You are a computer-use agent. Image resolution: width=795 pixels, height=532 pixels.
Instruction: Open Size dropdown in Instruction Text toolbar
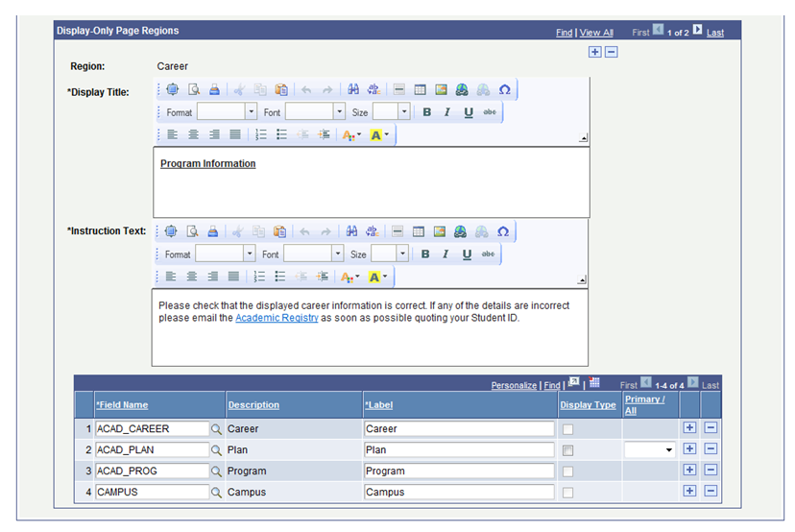pyautogui.click(x=402, y=254)
